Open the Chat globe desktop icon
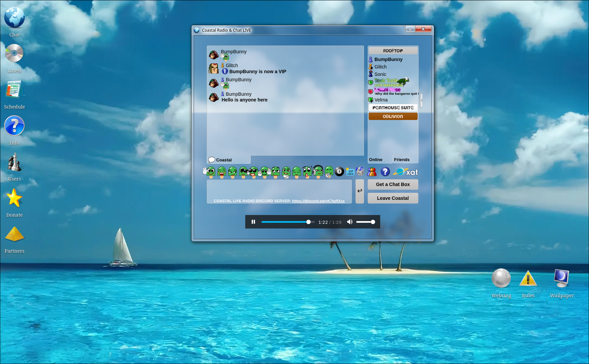The height and width of the screenshot is (364, 589). 14,18
